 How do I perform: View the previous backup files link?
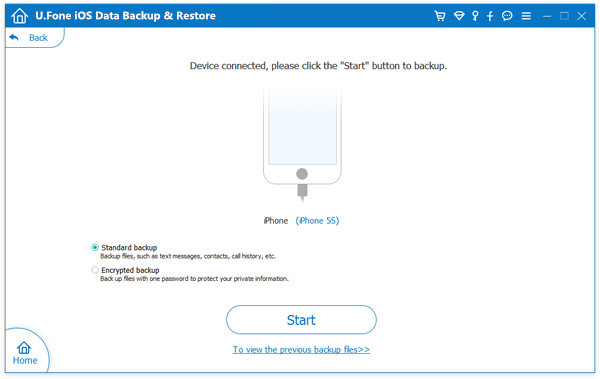click(301, 350)
